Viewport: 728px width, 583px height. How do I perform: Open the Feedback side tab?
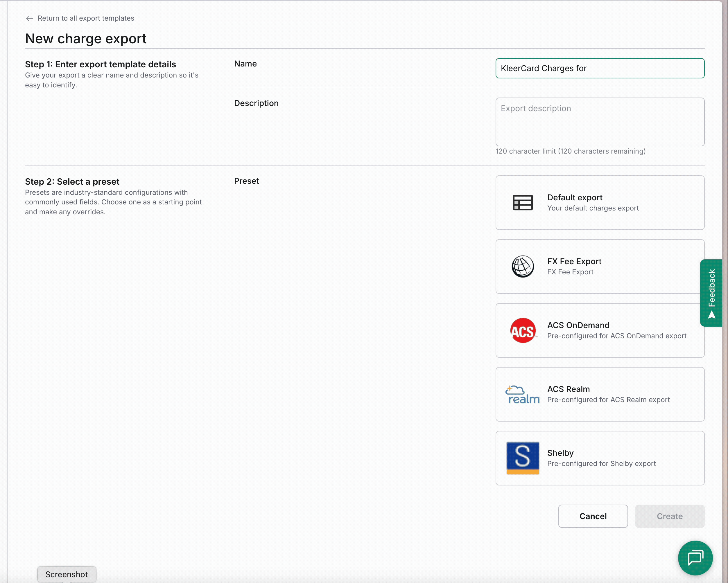pyautogui.click(x=711, y=288)
